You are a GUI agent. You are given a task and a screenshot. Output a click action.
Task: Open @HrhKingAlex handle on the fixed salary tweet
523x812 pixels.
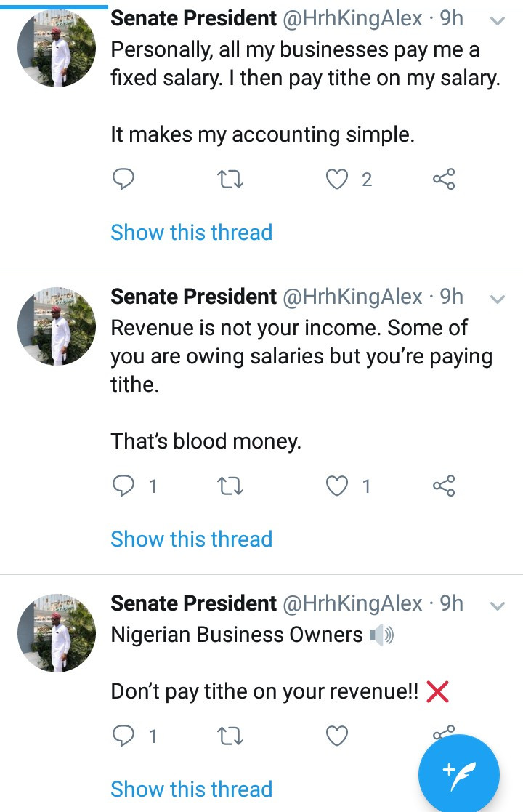(352, 18)
